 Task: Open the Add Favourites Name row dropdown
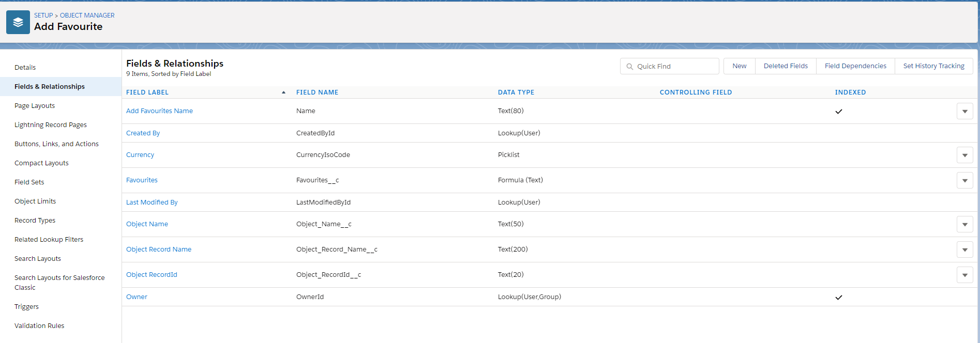pyautogui.click(x=965, y=111)
